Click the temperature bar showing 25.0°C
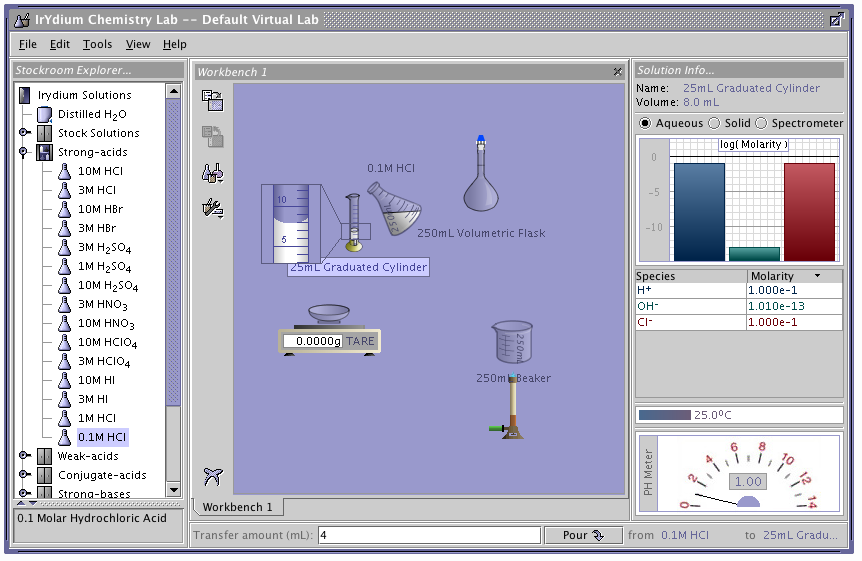 [739, 415]
